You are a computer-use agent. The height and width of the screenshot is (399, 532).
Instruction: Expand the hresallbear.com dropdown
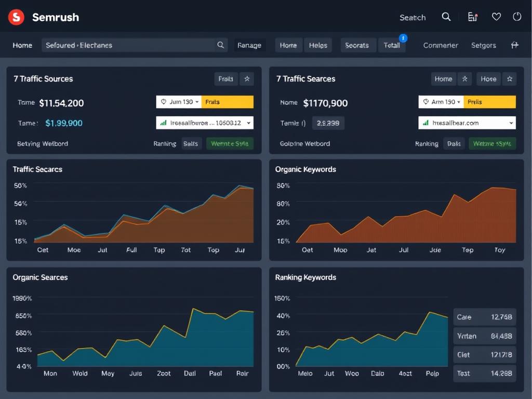467,123
